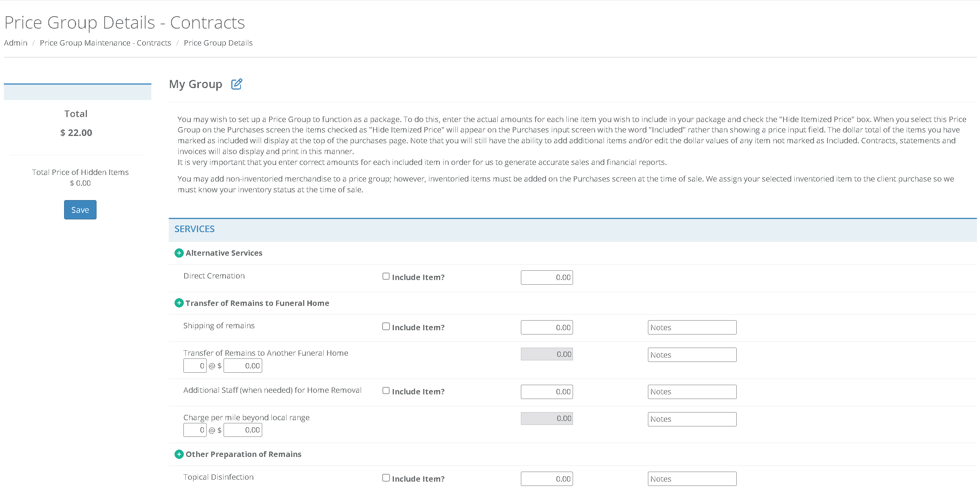This screenshot has height=489, width=980.
Task: Enable Include Item for Additional Staff
Action: point(386,391)
